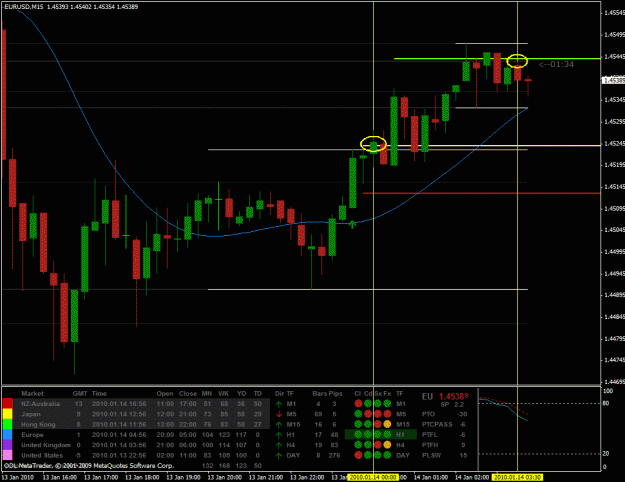Click the green Fx dot in DAY row
This screenshot has width=625, height=482.
coord(387,455)
